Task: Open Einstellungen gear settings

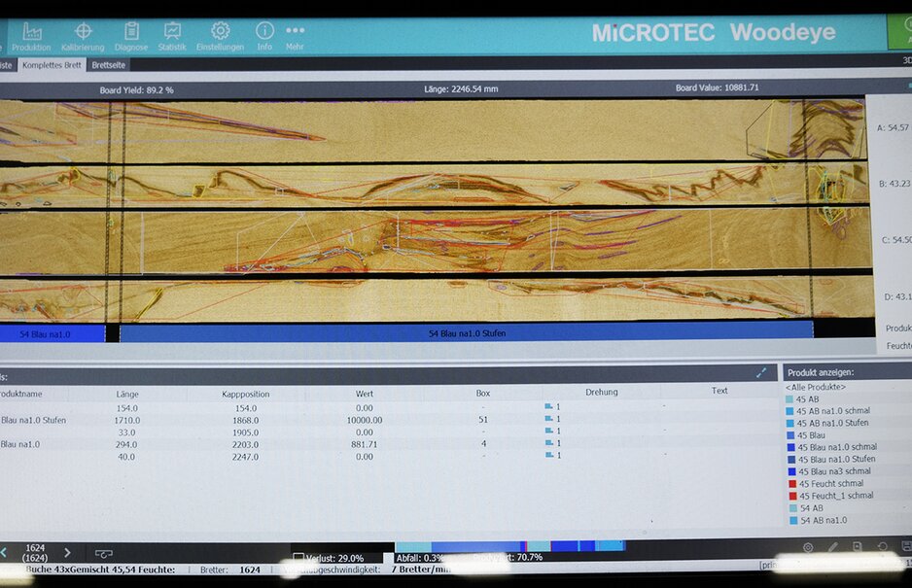Action: [220, 36]
